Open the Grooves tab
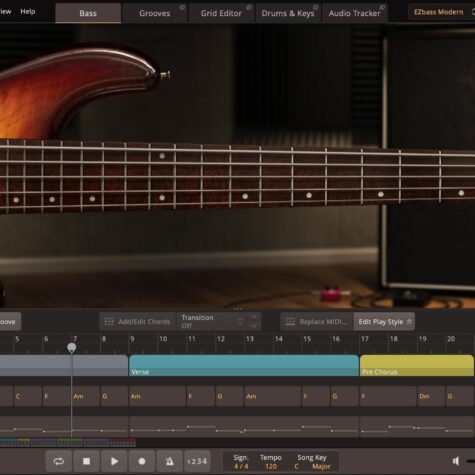Viewport: 475px width, 475px height. pyautogui.click(x=155, y=13)
